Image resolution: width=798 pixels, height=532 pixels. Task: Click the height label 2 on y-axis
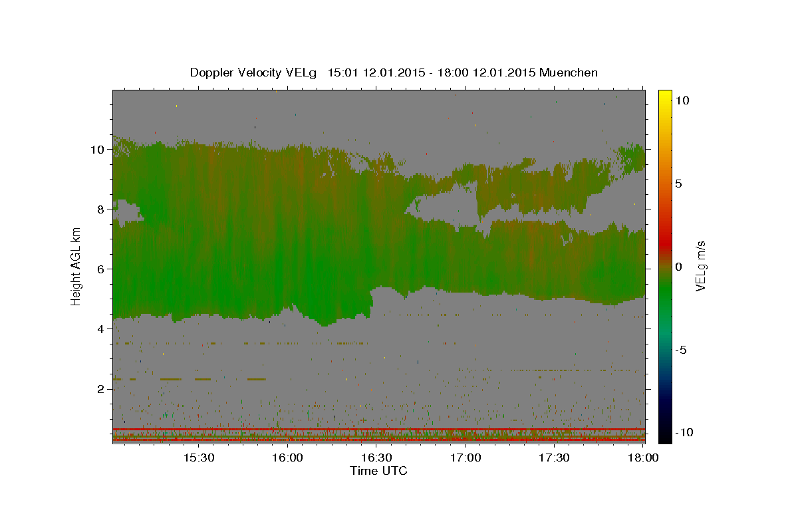[x=102, y=389]
